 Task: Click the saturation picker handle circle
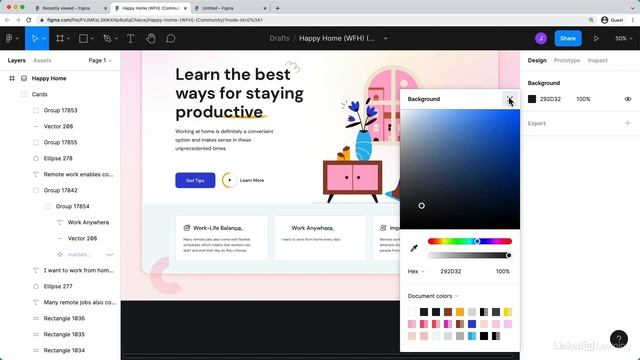[422, 206]
